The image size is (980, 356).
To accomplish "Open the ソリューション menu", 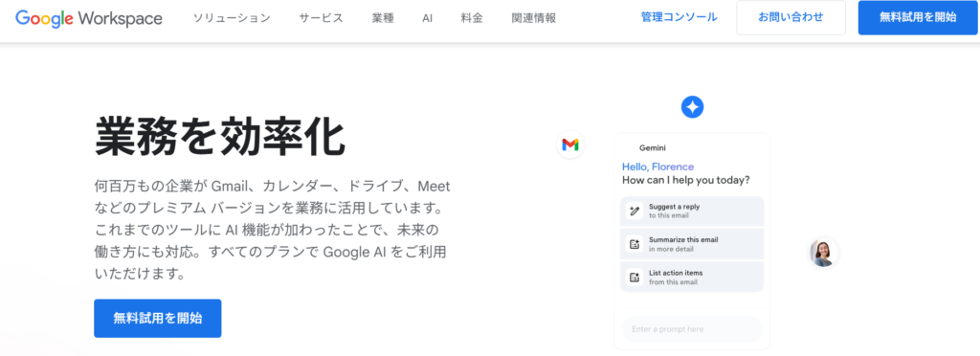I will click(x=232, y=18).
